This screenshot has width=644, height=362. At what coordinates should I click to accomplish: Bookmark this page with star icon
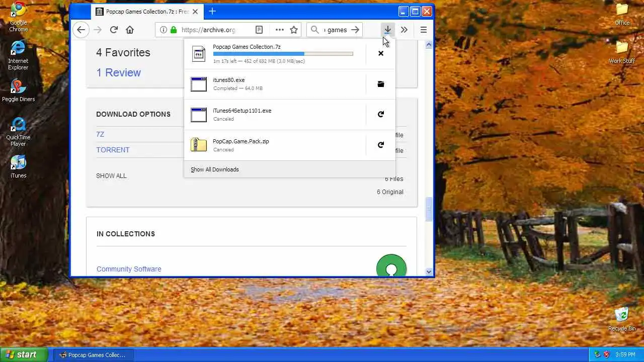coord(294,30)
